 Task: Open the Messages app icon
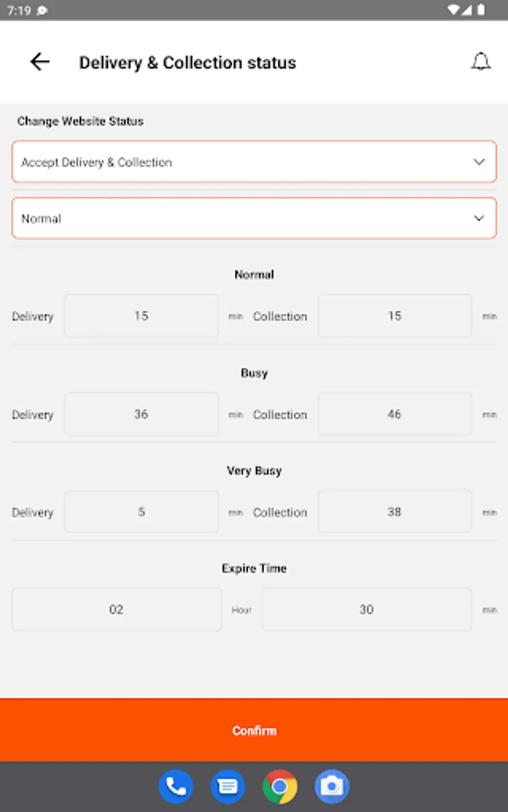click(227, 786)
